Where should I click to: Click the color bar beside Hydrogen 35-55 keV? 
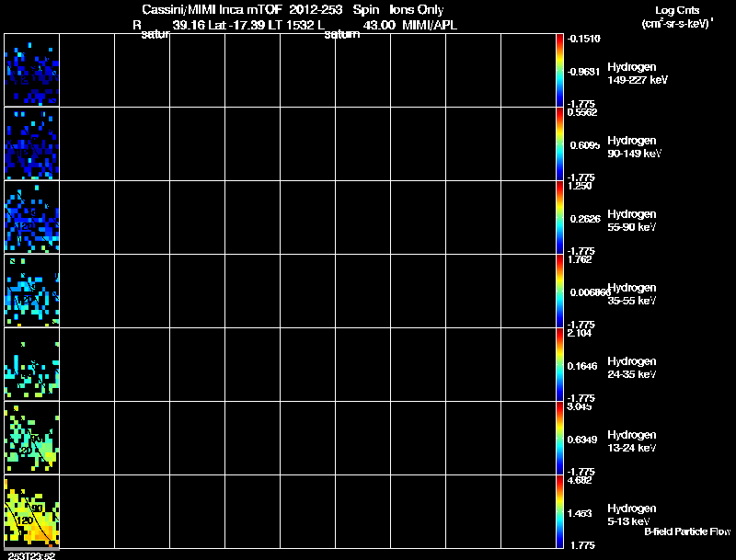[559, 291]
